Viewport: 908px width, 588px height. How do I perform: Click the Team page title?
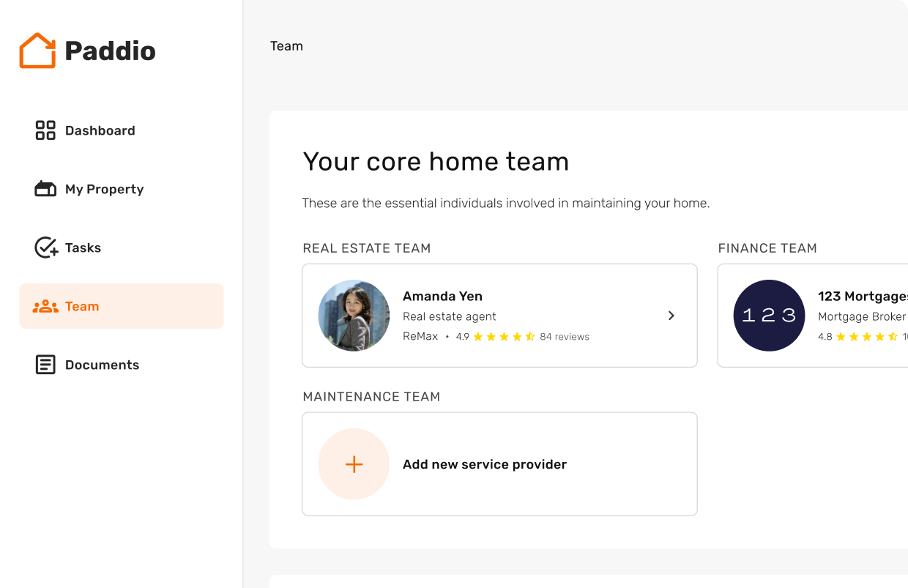click(x=286, y=46)
